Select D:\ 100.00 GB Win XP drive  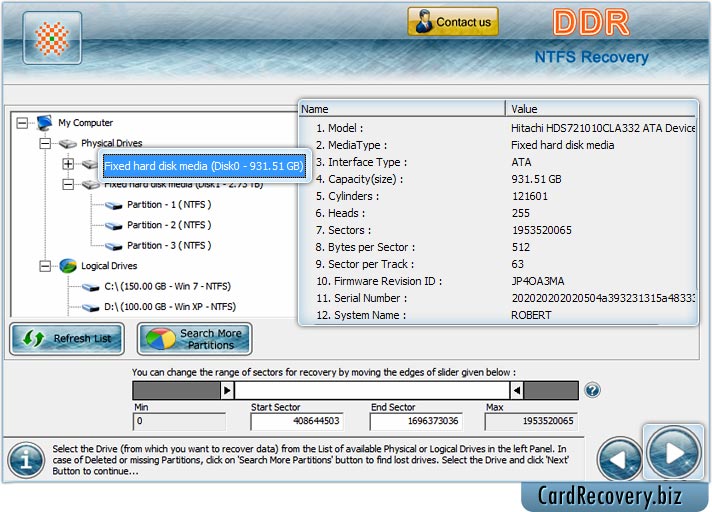170,307
